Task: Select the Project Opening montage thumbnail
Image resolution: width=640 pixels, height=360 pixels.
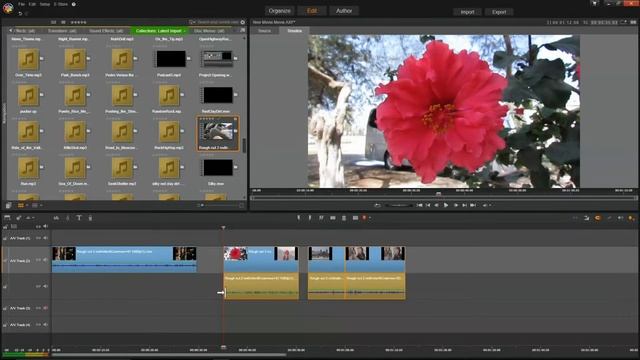Action: click(x=218, y=59)
